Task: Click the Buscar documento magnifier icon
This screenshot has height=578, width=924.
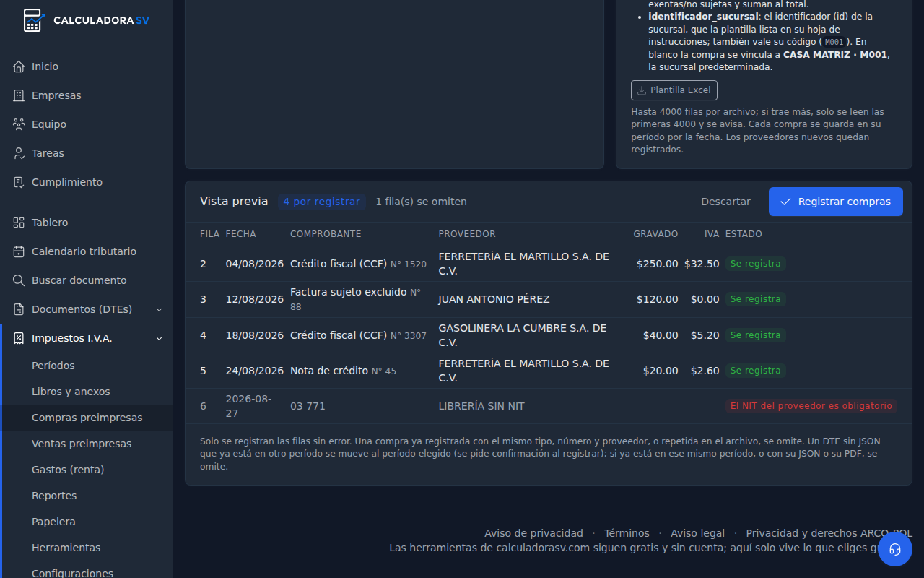Action: click(19, 280)
